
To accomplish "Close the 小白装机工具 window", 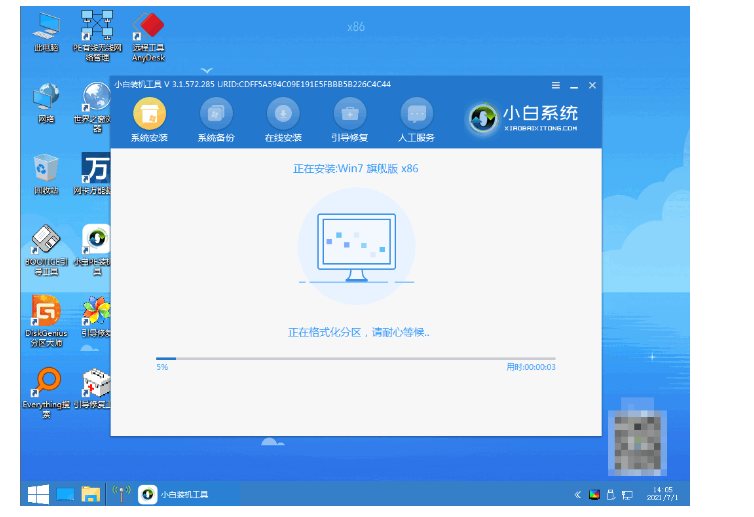I will pyautogui.click(x=592, y=85).
